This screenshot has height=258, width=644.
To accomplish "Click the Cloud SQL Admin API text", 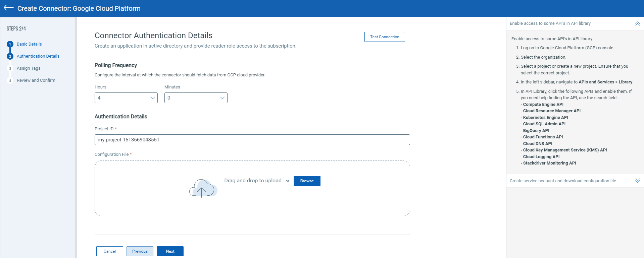I will tap(544, 124).
